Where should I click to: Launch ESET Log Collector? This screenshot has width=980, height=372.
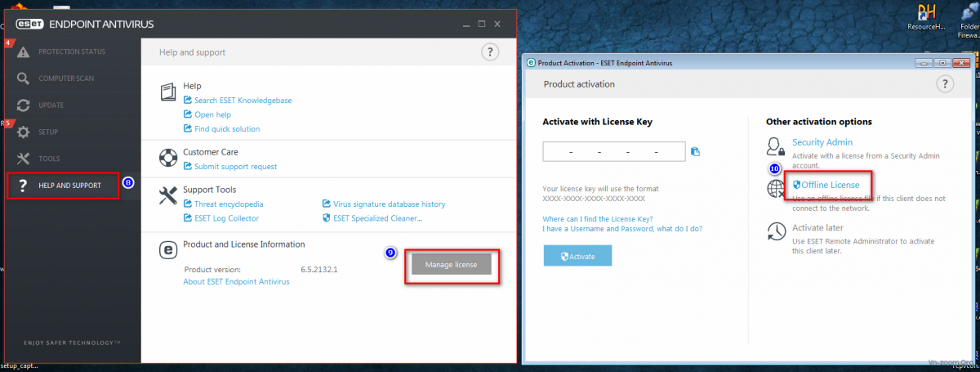click(x=226, y=218)
